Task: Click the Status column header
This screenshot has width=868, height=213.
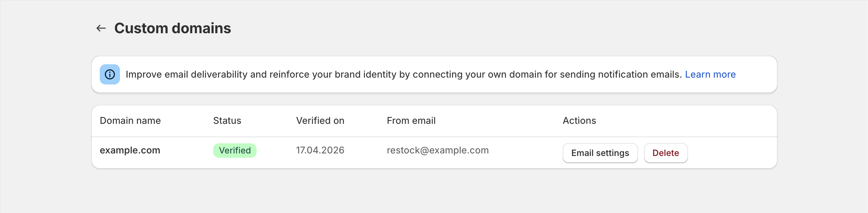Action: (227, 121)
